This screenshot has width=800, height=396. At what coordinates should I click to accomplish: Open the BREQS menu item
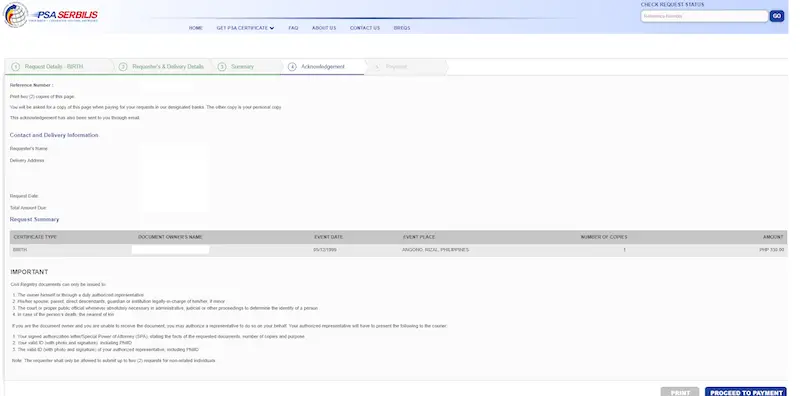coord(402,28)
